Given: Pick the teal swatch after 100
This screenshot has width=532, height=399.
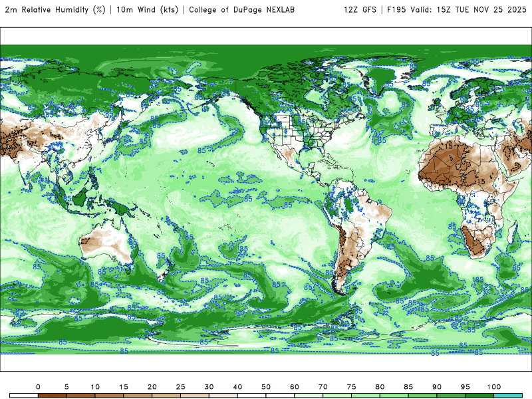Looking at the screenshot, I should (508, 396).
